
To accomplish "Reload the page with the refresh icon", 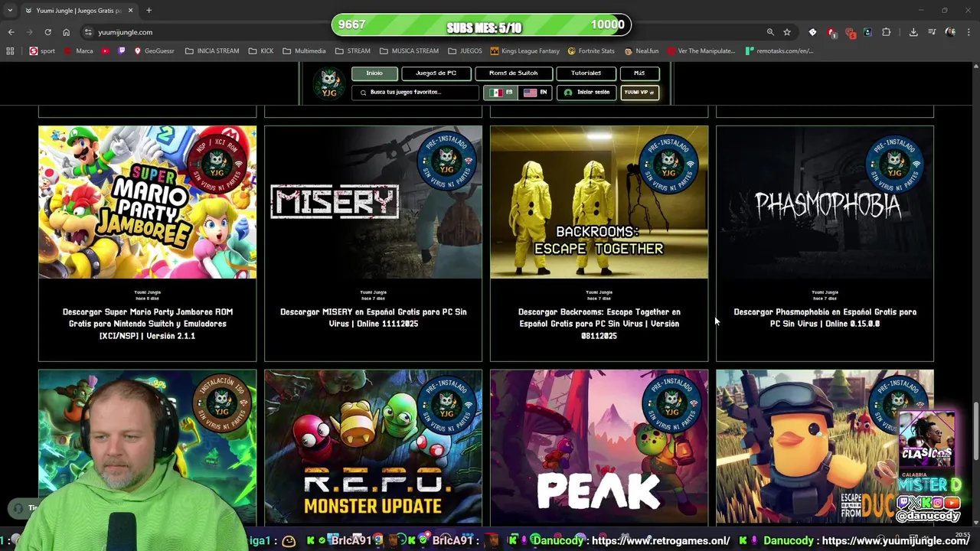I will [x=47, y=32].
